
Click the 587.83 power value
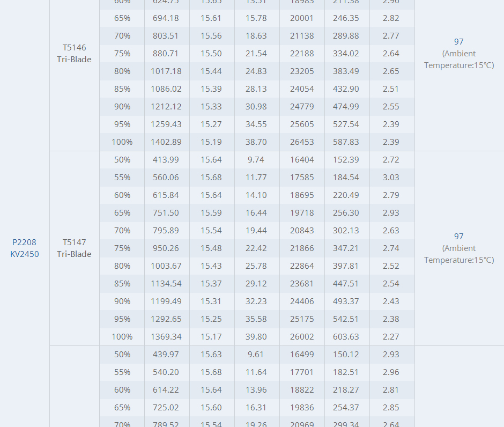click(346, 142)
